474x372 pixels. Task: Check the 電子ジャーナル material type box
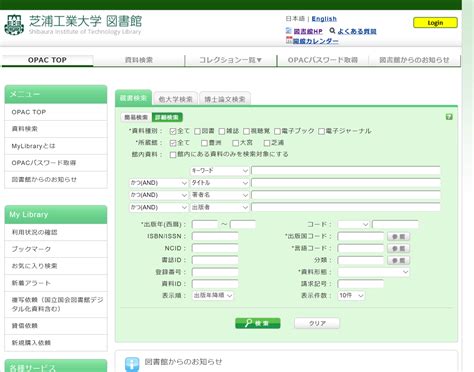pyautogui.click(x=321, y=131)
